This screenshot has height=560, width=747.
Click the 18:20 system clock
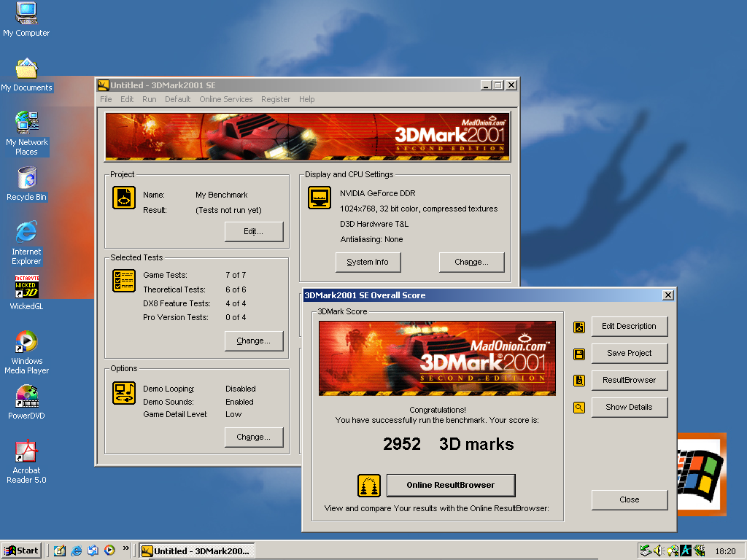pyautogui.click(x=725, y=551)
